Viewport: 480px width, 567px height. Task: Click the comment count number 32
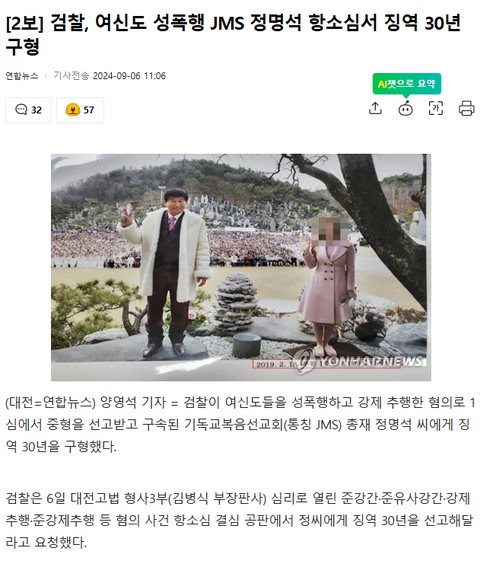pos(36,110)
